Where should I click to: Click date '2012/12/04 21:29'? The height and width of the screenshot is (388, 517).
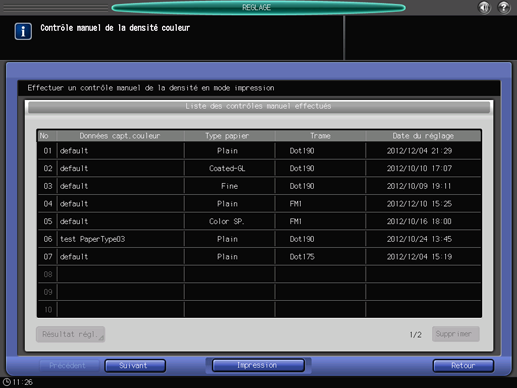[419, 151]
